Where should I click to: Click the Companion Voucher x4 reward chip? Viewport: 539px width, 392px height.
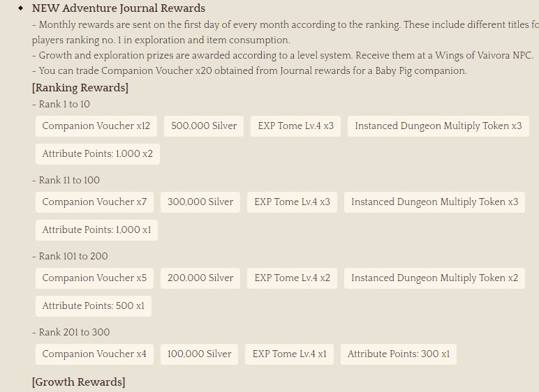(94, 354)
